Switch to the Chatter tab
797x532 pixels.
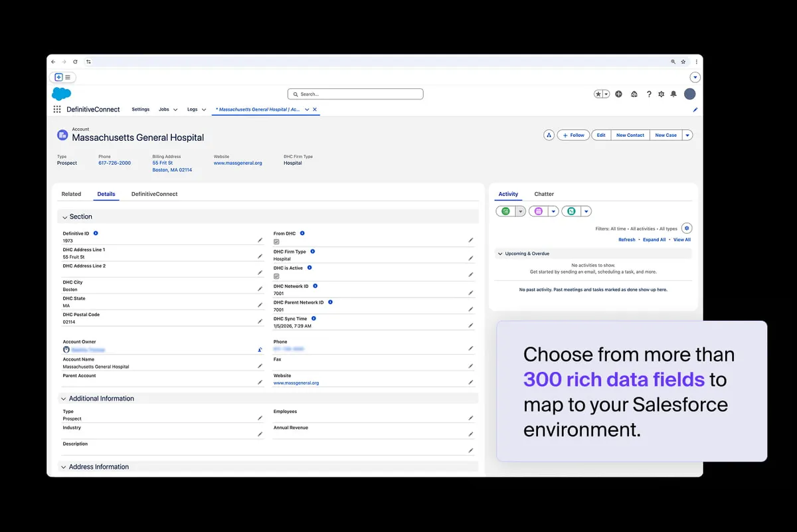pyautogui.click(x=544, y=194)
